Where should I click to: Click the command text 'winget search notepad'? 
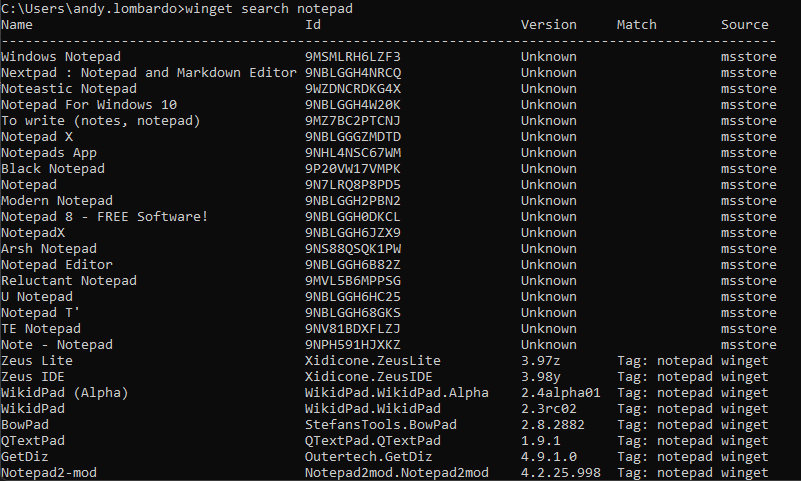click(269, 9)
